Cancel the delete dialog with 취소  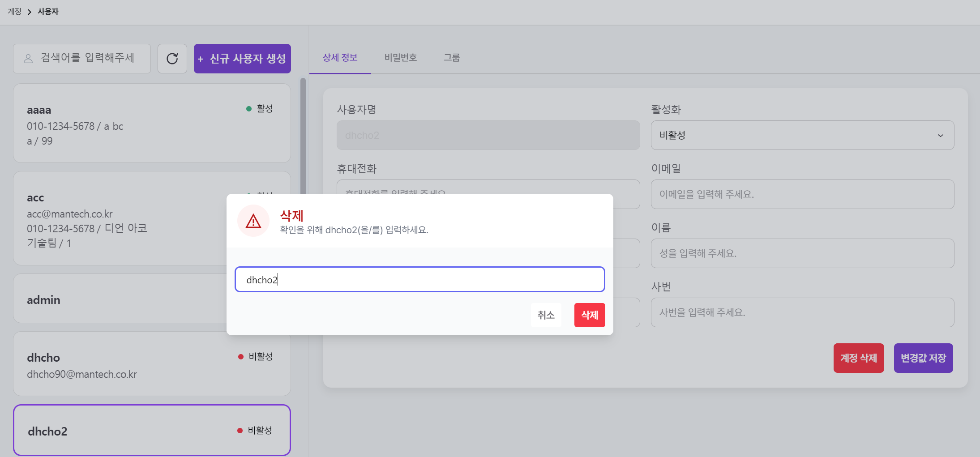[546, 315]
